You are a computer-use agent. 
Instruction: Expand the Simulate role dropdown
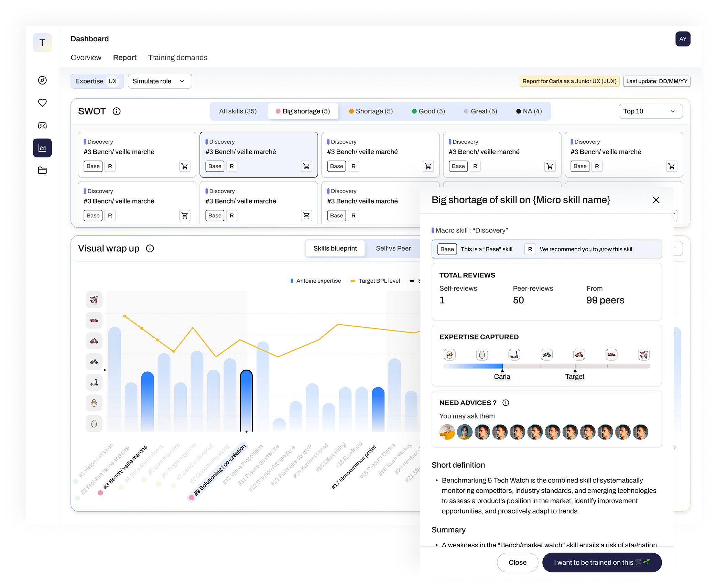pyautogui.click(x=159, y=81)
